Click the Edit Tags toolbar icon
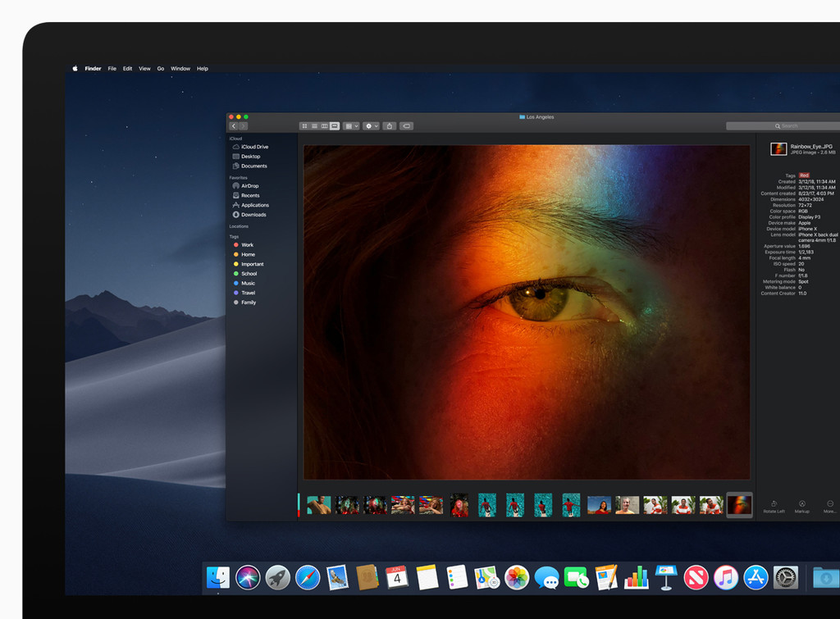Image resolution: width=840 pixels, height=619 pixels. pos(406,126)
